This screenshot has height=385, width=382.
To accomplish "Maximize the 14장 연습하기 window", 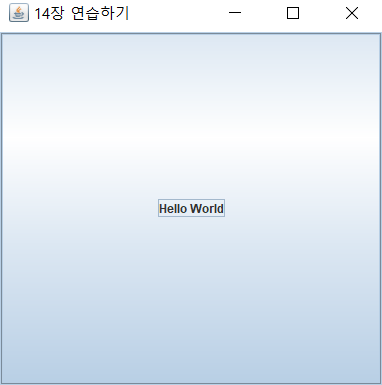I will point(293,13).
